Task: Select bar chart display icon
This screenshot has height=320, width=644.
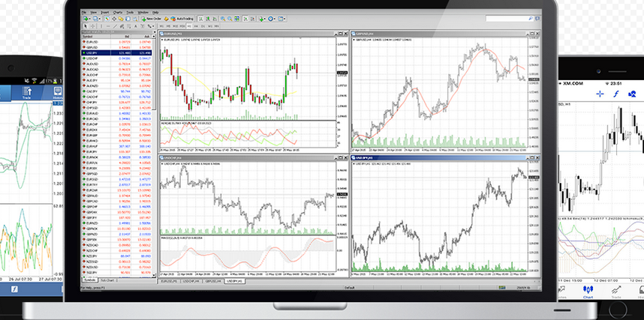Action: (x=200, y=19)
